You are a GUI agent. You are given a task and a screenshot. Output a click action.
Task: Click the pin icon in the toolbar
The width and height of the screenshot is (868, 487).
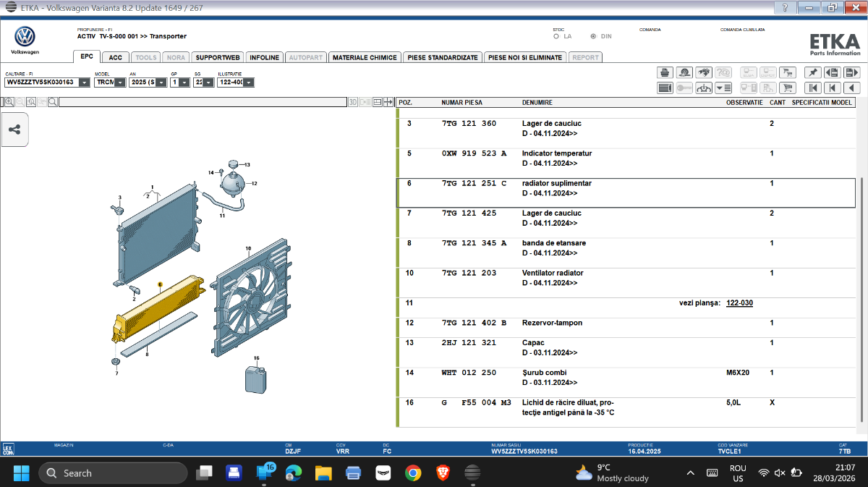[813, 72]
